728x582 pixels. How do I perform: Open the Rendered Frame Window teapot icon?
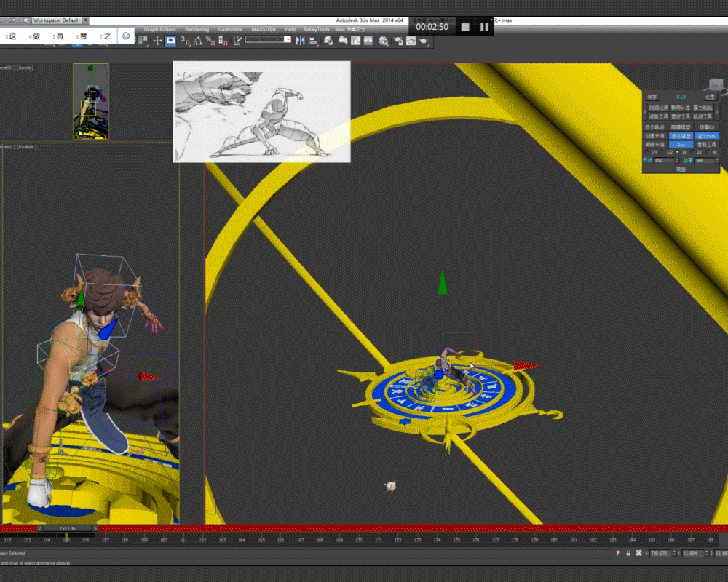411,41
